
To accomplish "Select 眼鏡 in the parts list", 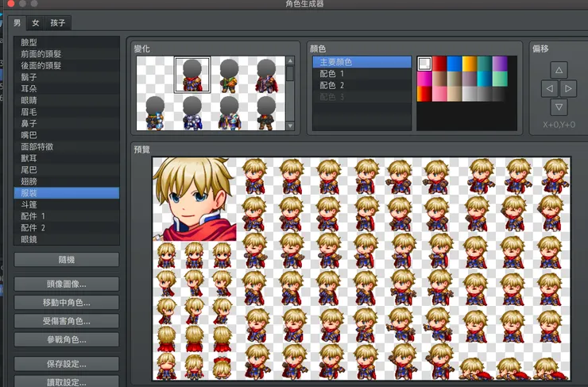I will tap(67, 239).
